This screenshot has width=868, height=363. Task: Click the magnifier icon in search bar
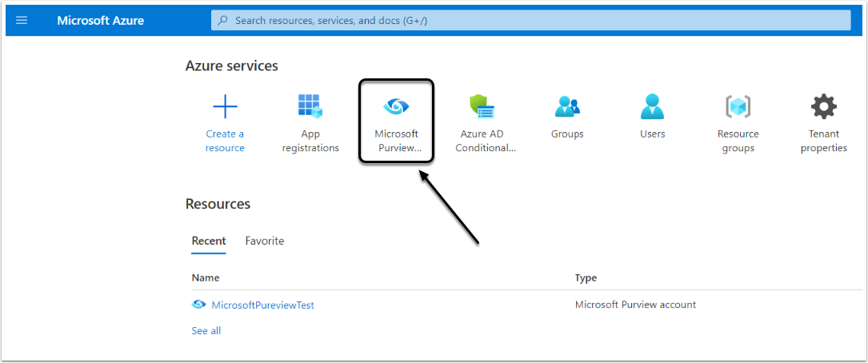point(222,21)
